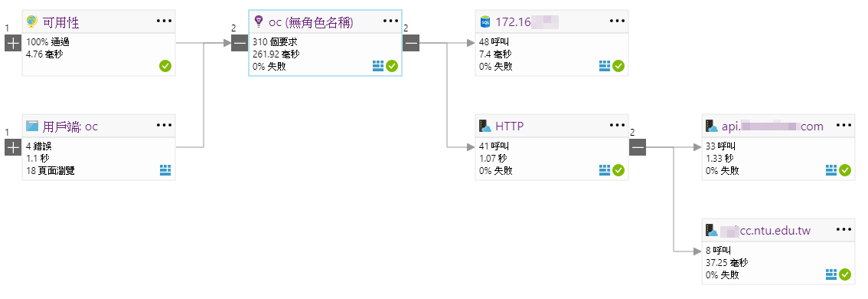Select the api .com dependency node
This screenshot has width=868, height=299.
click(778, 147)
